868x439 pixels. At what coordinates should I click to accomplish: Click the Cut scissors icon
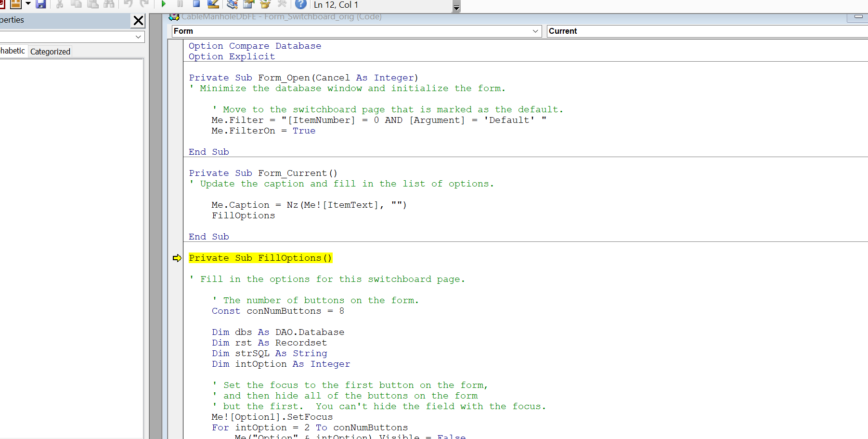60,4
